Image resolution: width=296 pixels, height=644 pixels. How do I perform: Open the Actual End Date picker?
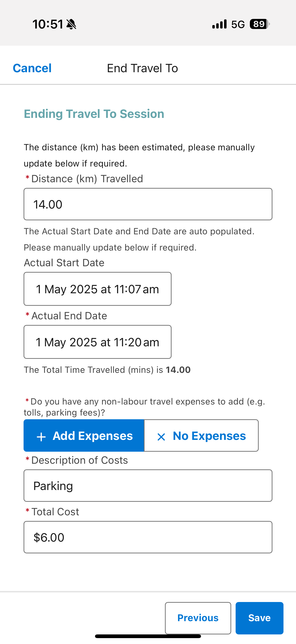click(x=97, y=342)
